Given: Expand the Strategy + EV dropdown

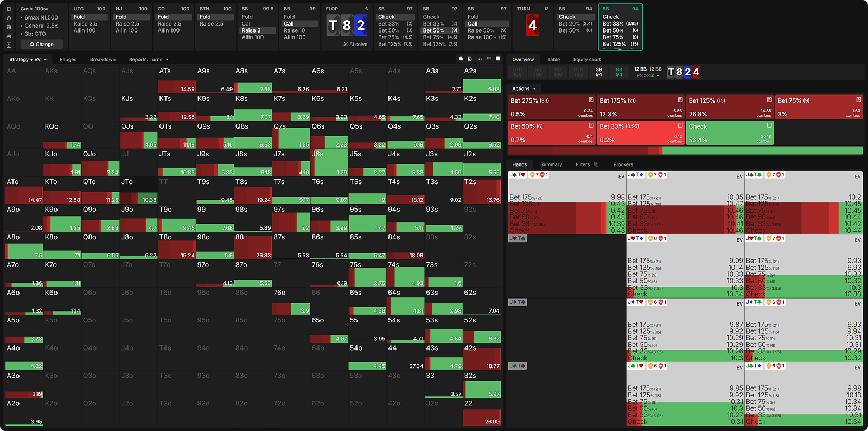Looking at the screenshot, I should [28, 60].
